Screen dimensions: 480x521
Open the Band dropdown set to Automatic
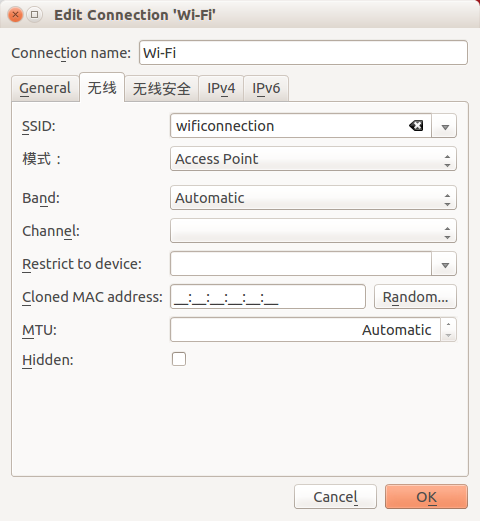(313, 198)
